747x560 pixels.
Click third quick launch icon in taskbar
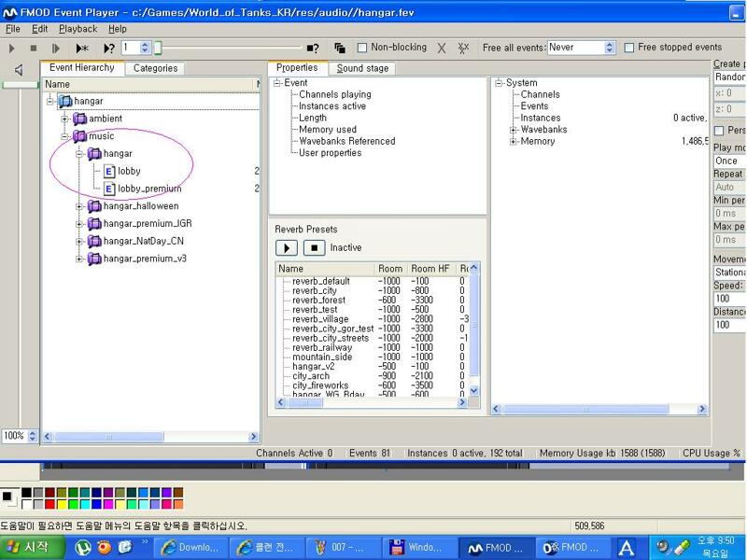point(125,547)
